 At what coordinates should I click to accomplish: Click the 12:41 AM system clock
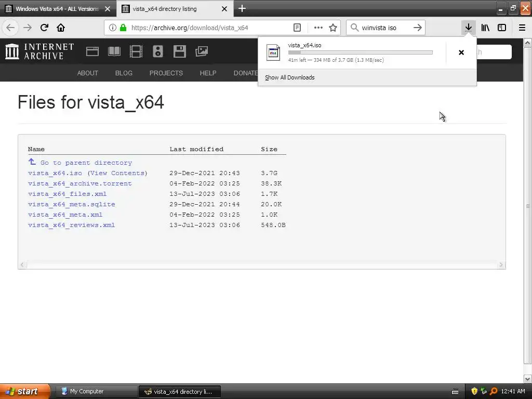click(513, 392)
